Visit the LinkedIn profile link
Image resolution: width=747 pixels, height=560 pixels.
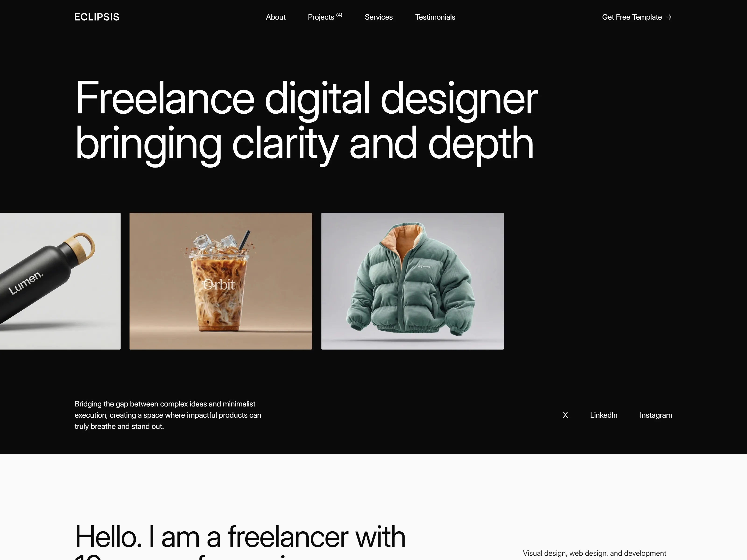pos(603,415)
